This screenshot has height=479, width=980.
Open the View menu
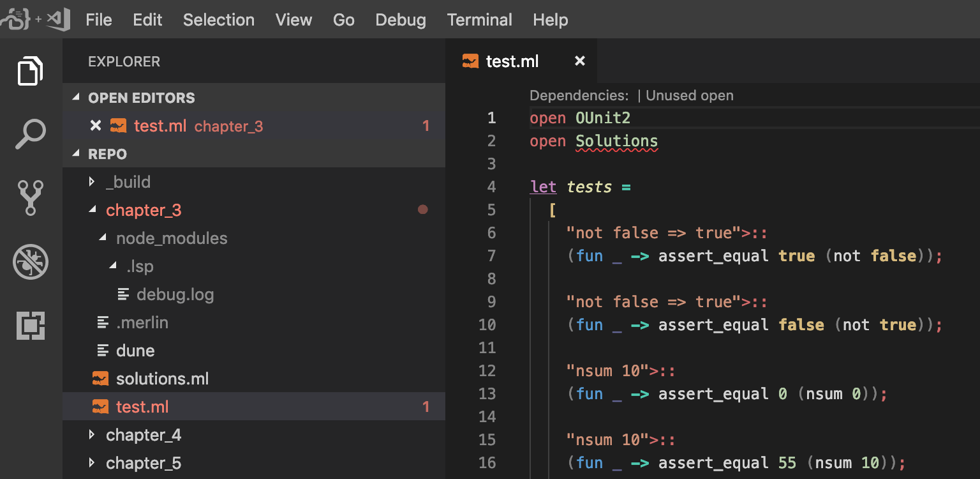tap(293, 20)
